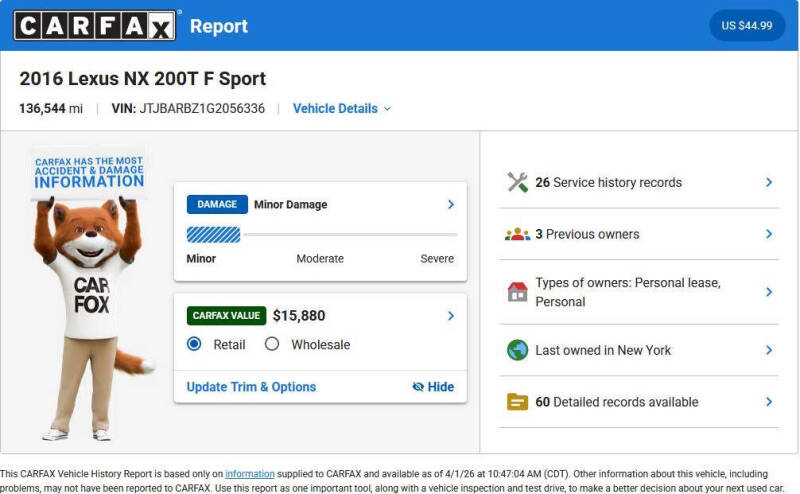Screen dimensions: 800x494
Task: Open Types of owners chevron
Action: tap(769, 291)
